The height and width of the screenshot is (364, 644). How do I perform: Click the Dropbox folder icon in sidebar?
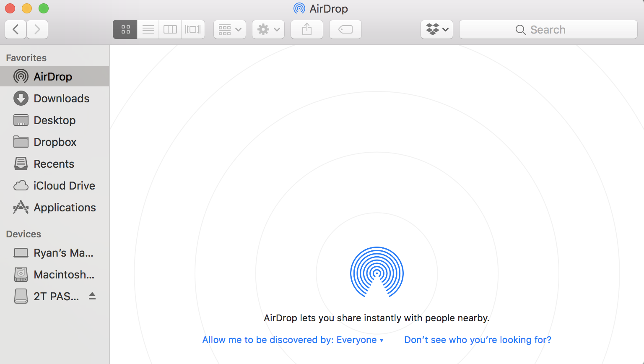click(x=21, y=142)
